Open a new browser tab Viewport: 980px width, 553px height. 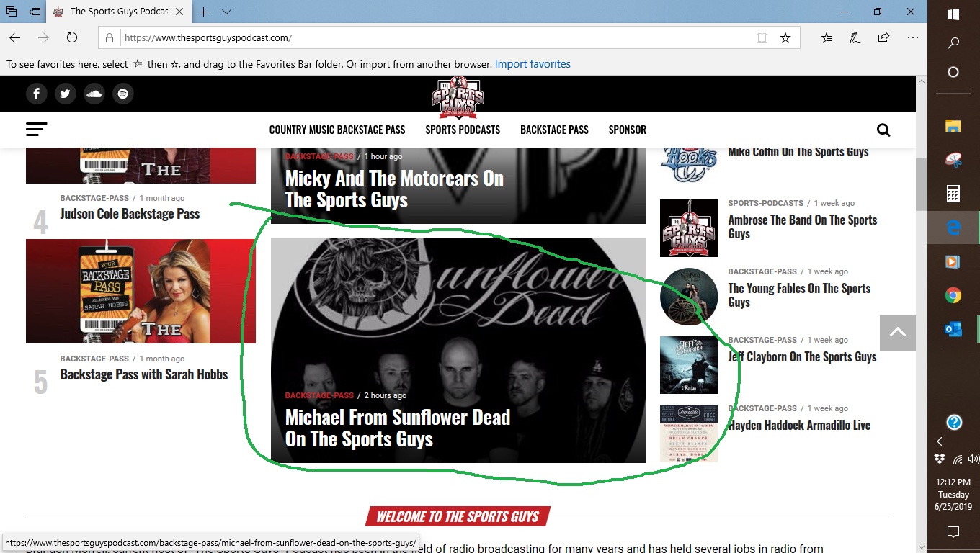coord(204,12)
